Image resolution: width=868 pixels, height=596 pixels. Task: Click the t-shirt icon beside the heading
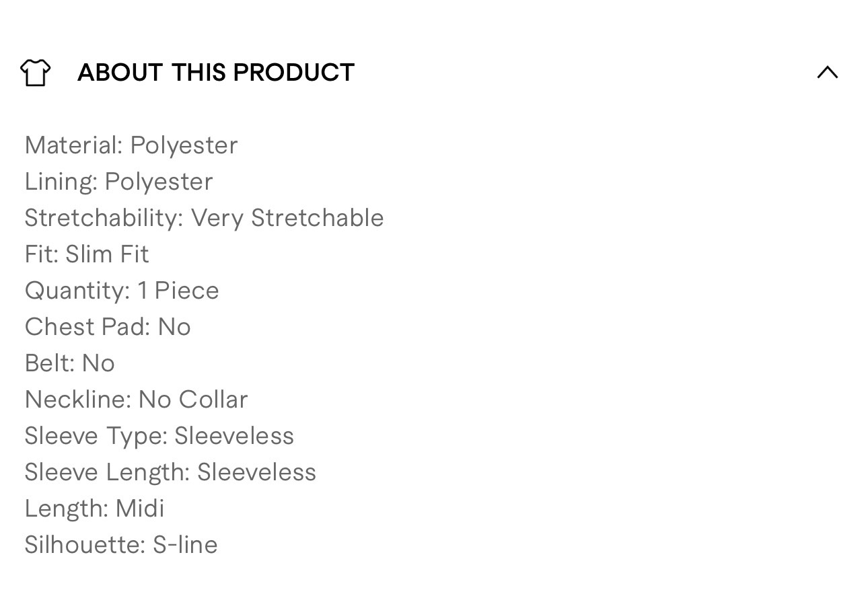pyautogui.click(x=35, y=73)
